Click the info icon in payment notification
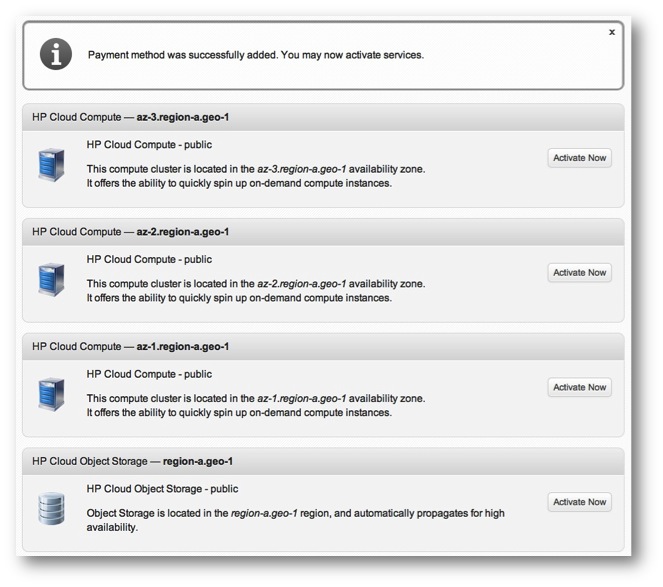 [x=56, y=54]
